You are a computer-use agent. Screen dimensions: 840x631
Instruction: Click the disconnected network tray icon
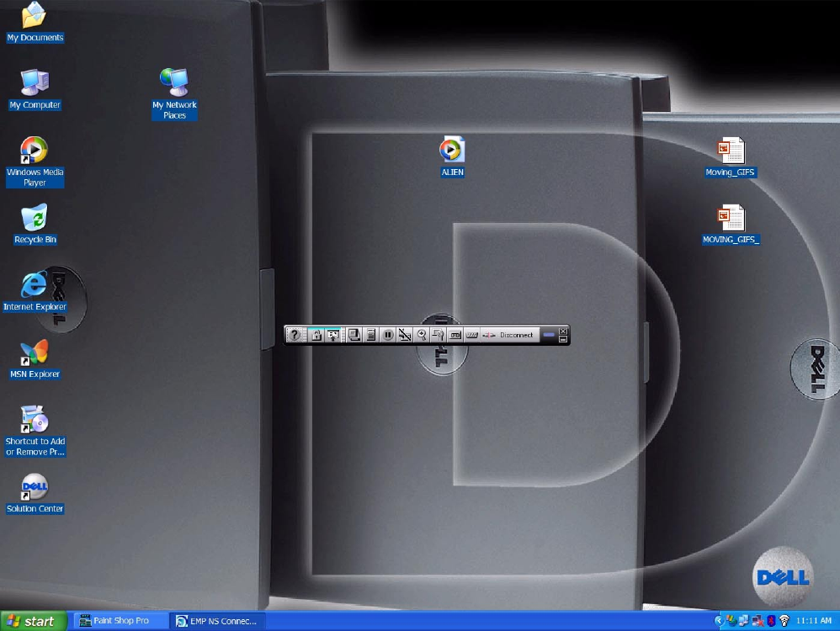(758, 621)
